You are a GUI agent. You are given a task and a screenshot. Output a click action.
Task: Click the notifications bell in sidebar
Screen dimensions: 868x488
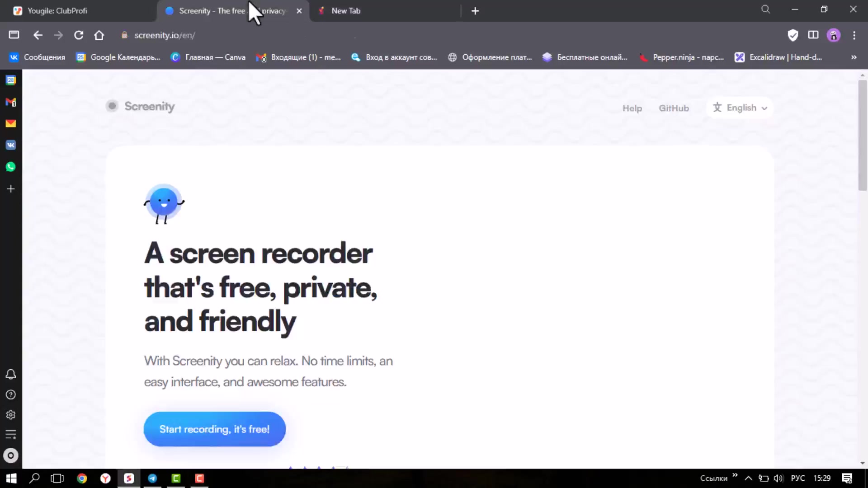pyautogui.click(x=11, y=374)
